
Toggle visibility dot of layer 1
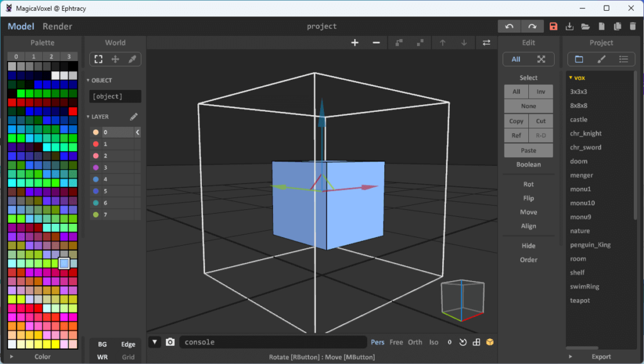pyautogui.click(x=96, y=144)
